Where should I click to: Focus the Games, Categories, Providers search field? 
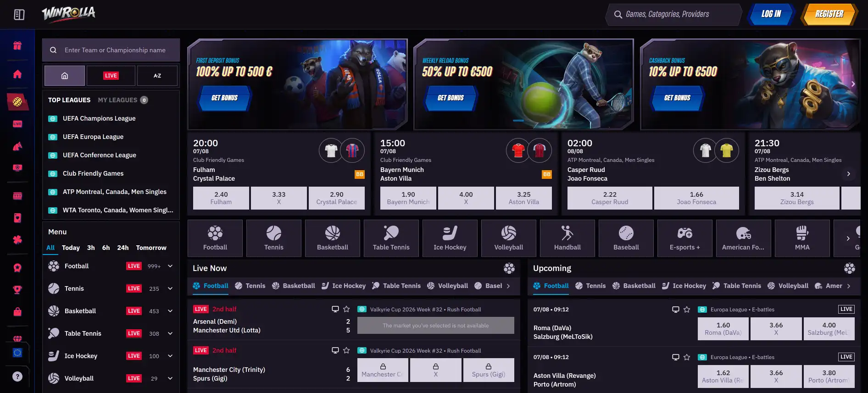coord(673,14)
